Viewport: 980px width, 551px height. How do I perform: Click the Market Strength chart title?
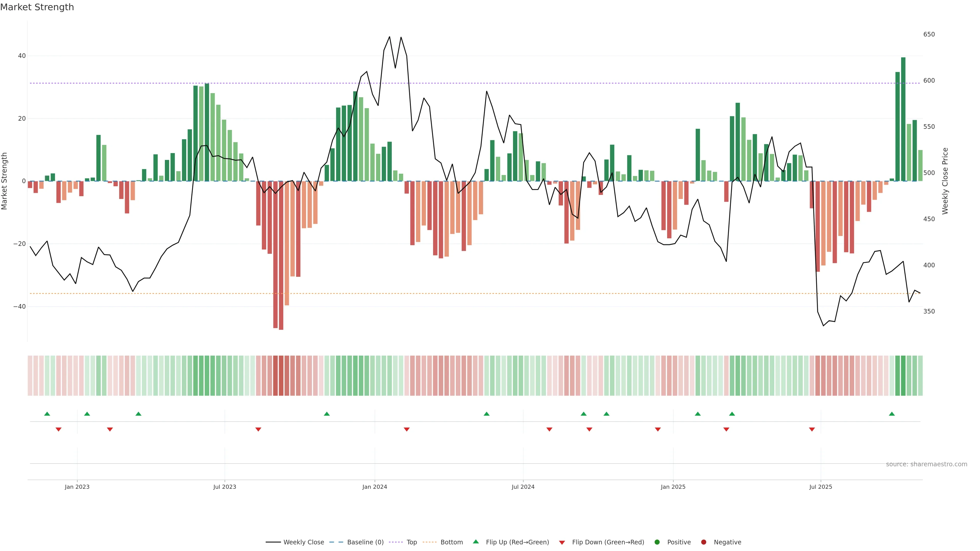click(x=37, y=7)
